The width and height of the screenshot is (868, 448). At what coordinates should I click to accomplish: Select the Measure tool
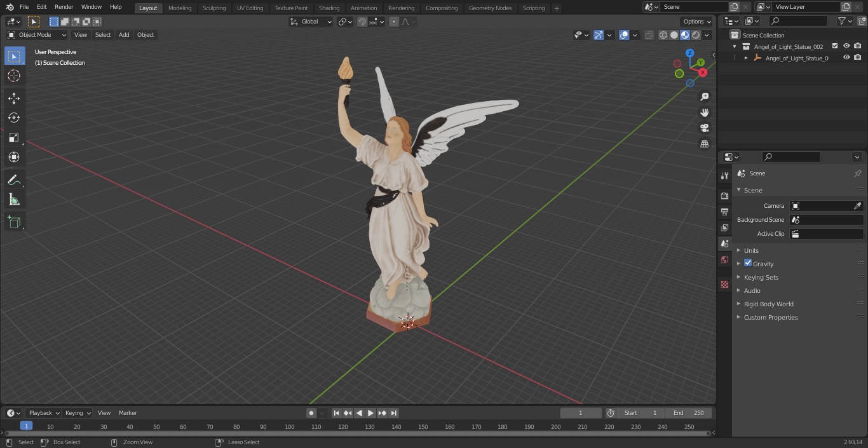pyautogui.click(x=14, y=200)
